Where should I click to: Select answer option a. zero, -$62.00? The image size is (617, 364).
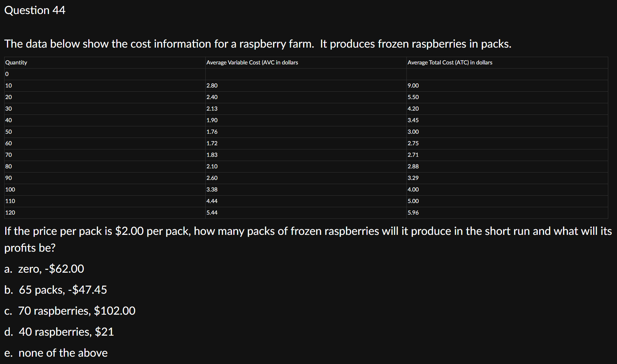(x=44, y=269)
